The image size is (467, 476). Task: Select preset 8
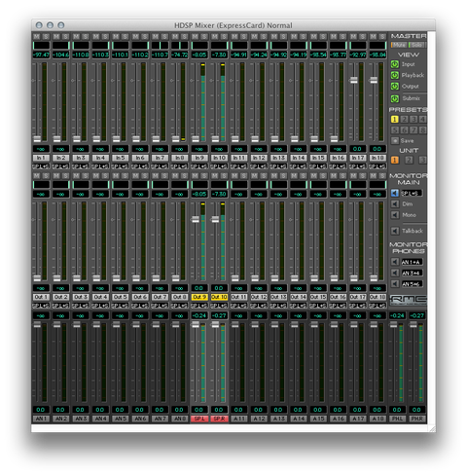coord(422,130)
